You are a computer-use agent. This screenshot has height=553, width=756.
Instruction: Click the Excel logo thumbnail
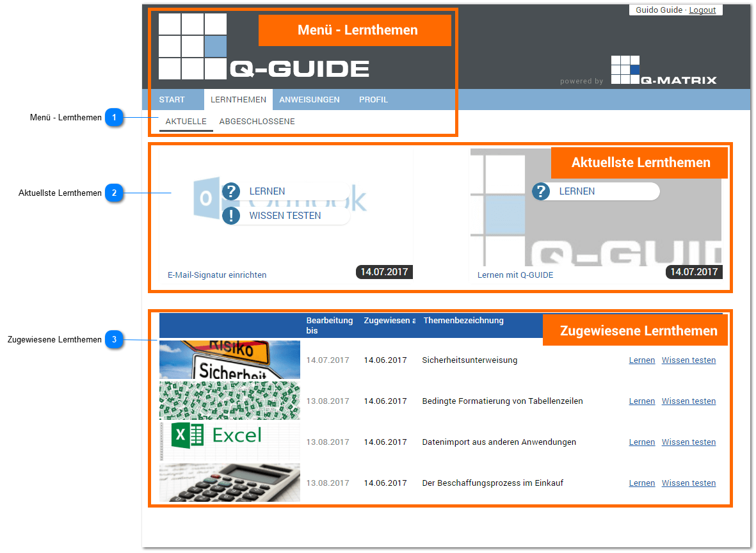[230, 442]
